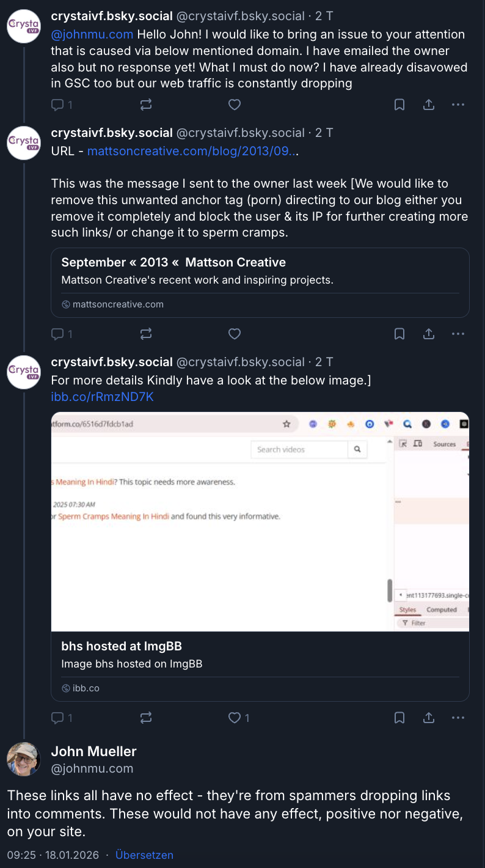This screenshot has height=868, width=485.
Task: Open the mattsoncreative.com/blog/2013/09 link
Action: pos(192,150)
